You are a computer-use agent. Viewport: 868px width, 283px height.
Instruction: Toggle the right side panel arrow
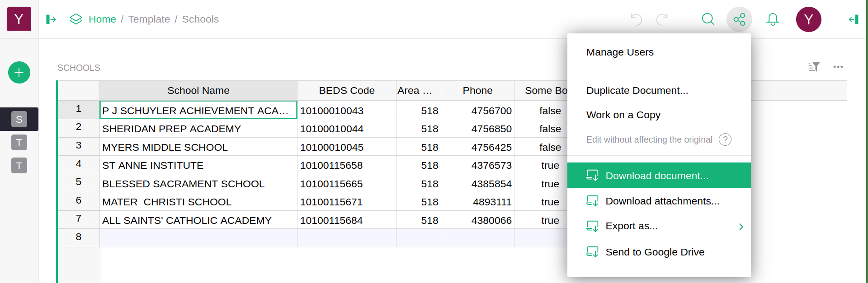tap(853, 19)
